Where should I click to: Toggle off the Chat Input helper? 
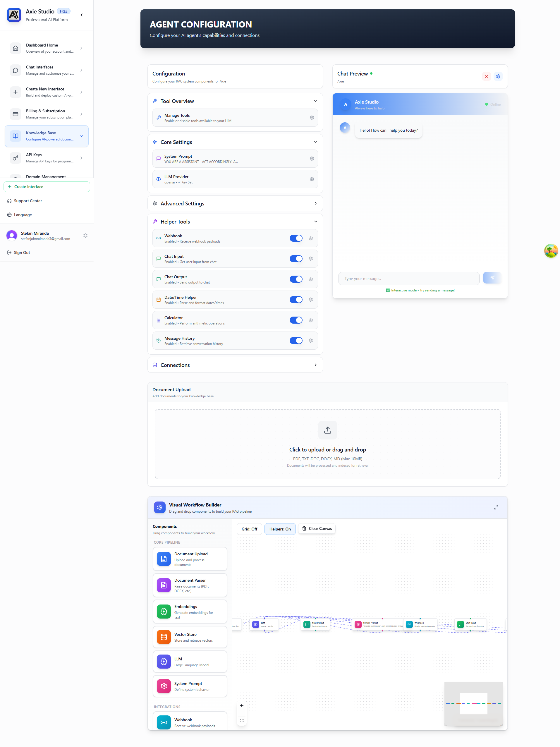tap(296, 259)
